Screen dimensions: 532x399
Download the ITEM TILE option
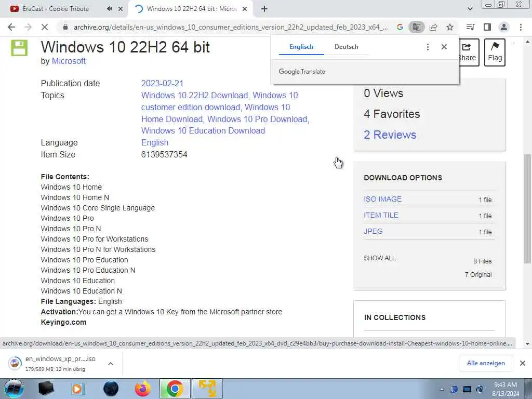point(381,215)
